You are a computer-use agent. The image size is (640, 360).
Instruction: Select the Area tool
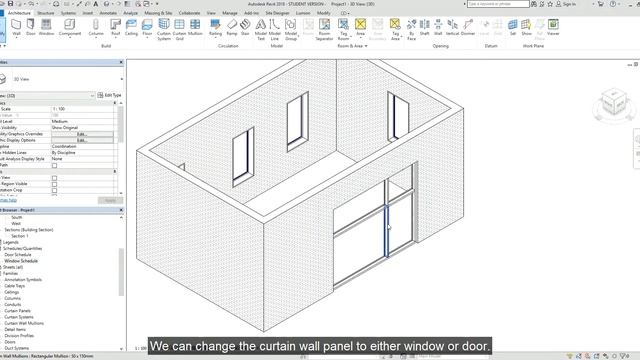360,28
